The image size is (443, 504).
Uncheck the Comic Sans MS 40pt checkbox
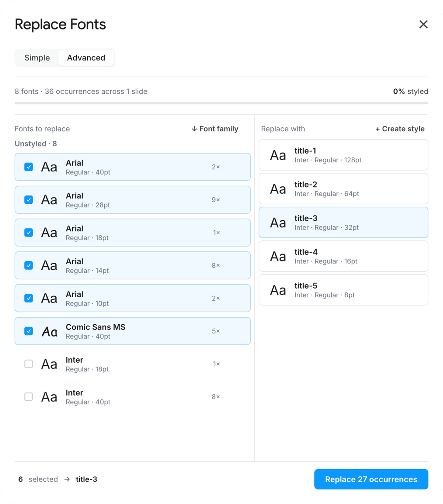point(29,331)
